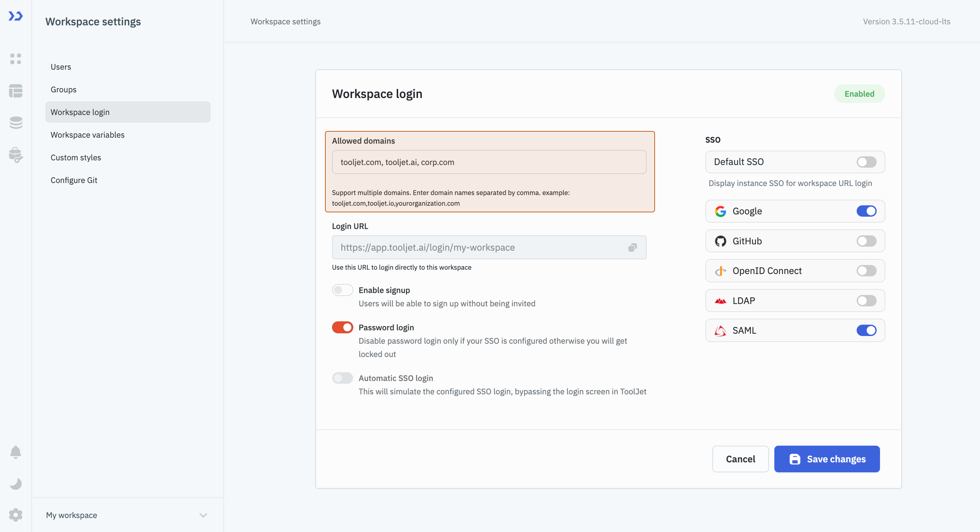Open notifications via the bell icon
The width and height of the screenshot is (980, 532).
15,451
